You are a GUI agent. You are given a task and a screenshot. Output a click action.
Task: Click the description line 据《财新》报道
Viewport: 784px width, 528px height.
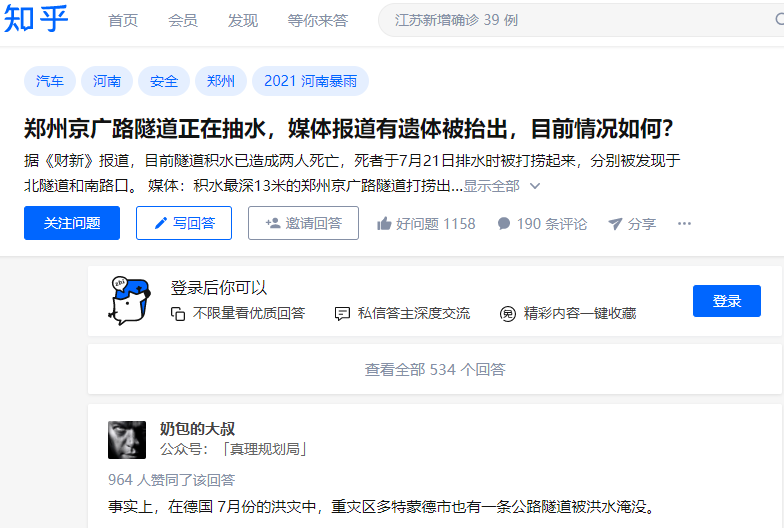(352, 160)
